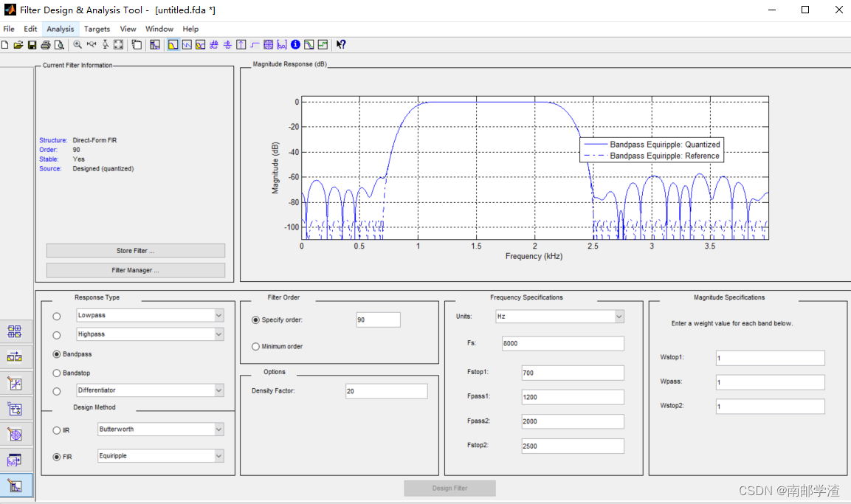Show Group Delay Response icon
Viewport: 851px width, 504px height.
tap(214, 44)
